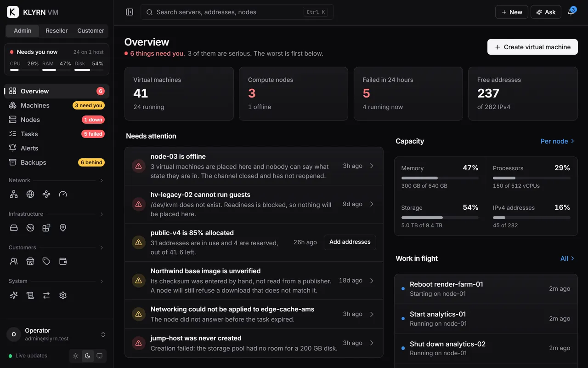588x368 pixels.
Task: Open the transfer arrows icon under System
Action: [x=46, y=295]
